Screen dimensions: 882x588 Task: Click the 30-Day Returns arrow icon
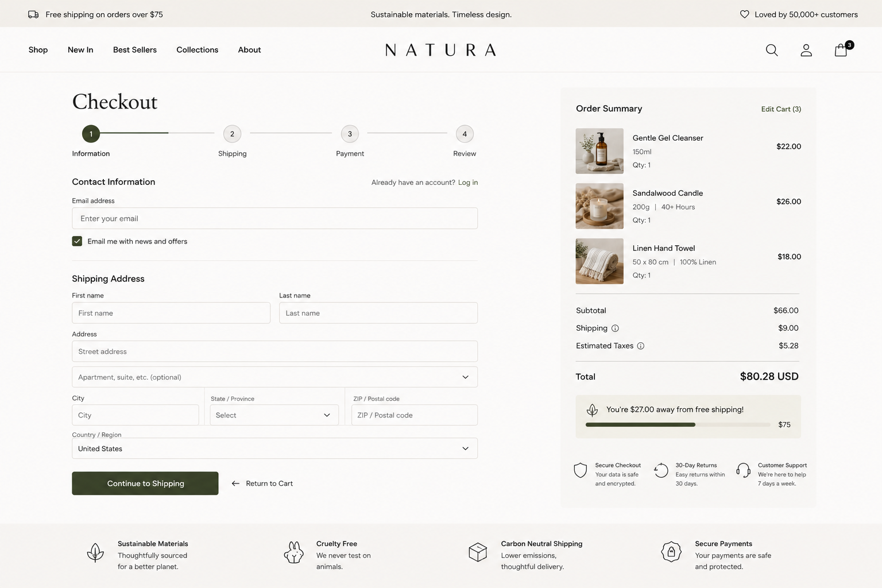click(x=661, y=470)
